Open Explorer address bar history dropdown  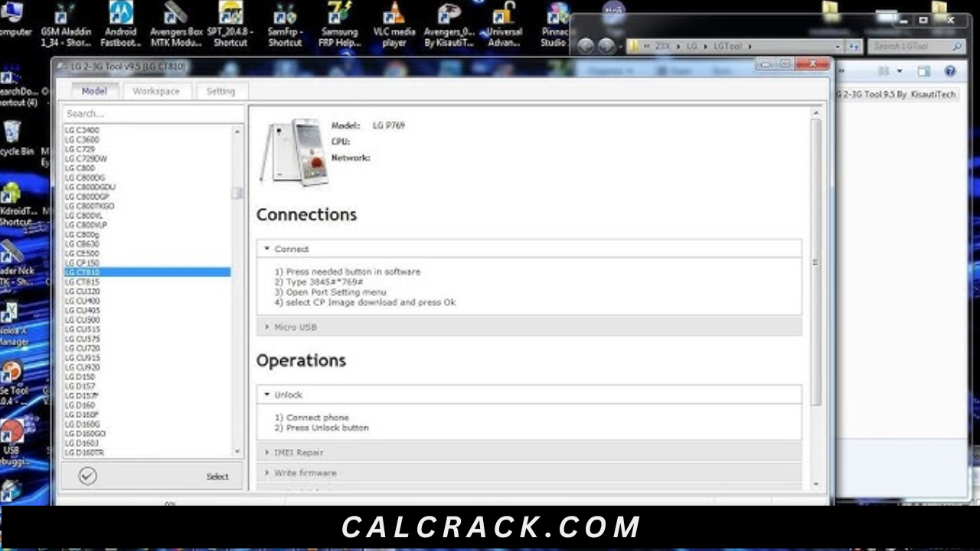837,46
